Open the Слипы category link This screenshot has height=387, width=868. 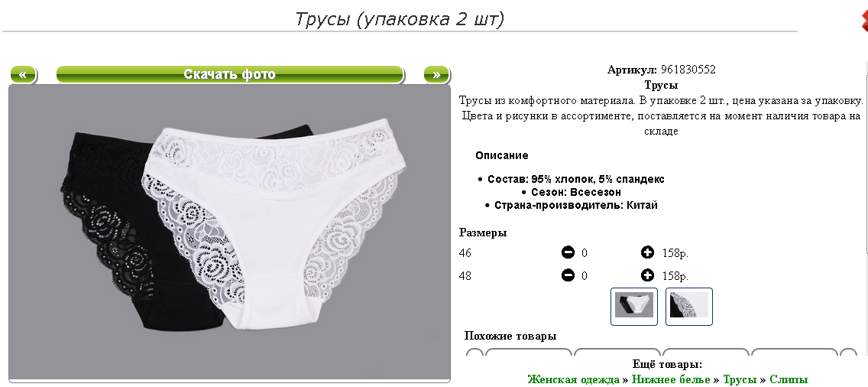coord(789,380)
